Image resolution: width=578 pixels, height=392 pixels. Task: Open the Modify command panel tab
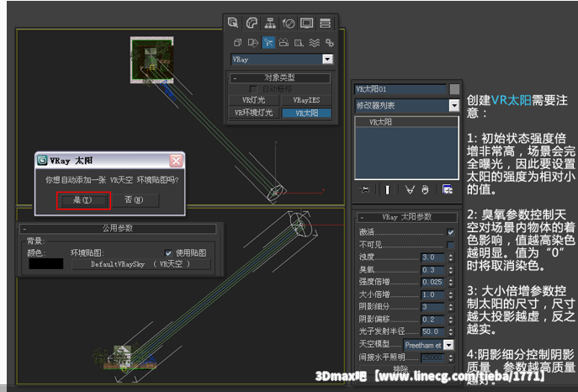pyautogui.click(x=252, y=23)
